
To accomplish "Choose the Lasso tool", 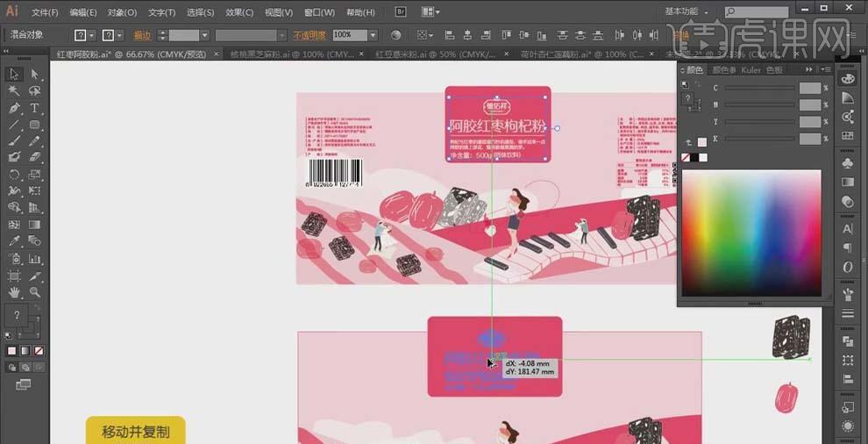I will (x=34, y=91).
